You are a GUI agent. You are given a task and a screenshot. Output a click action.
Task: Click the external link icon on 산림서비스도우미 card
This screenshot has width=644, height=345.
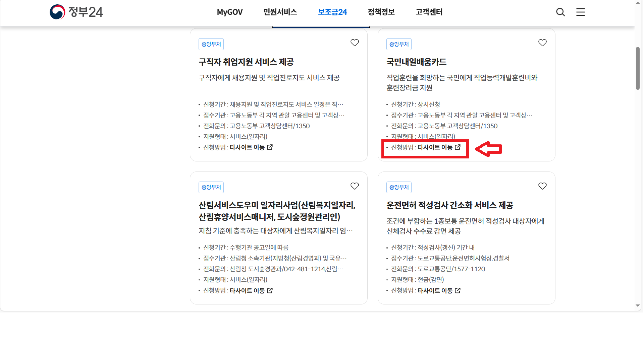click(x=270, y=290)
